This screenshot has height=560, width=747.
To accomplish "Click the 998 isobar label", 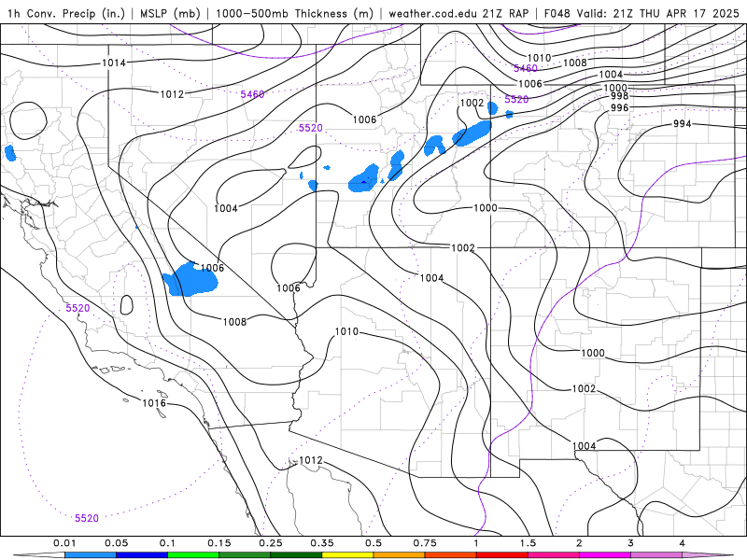I will [619, 97].
